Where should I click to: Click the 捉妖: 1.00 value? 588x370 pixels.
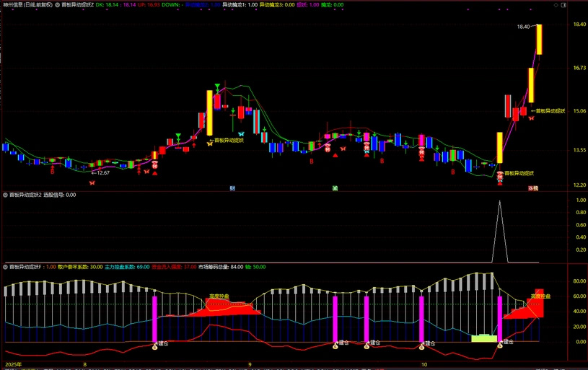308,5
